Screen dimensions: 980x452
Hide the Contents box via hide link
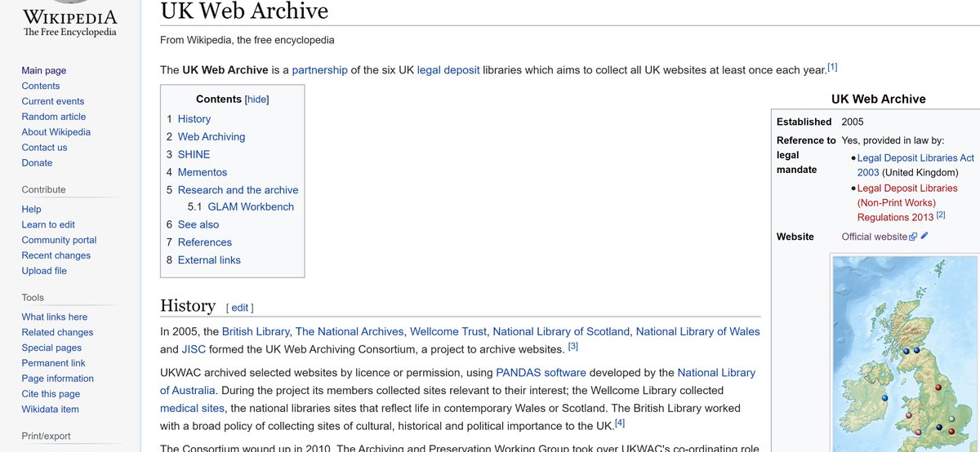point(256,100)
